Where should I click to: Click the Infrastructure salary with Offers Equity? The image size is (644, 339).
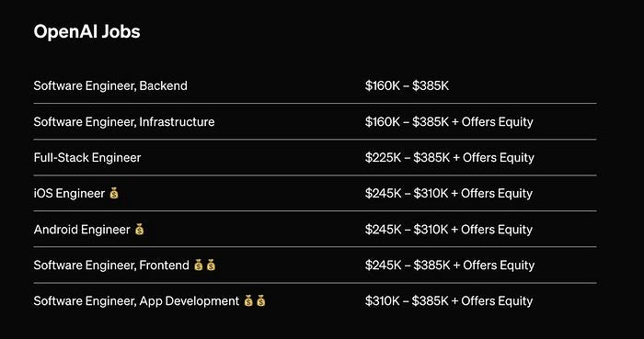click(x=449, y=122)
